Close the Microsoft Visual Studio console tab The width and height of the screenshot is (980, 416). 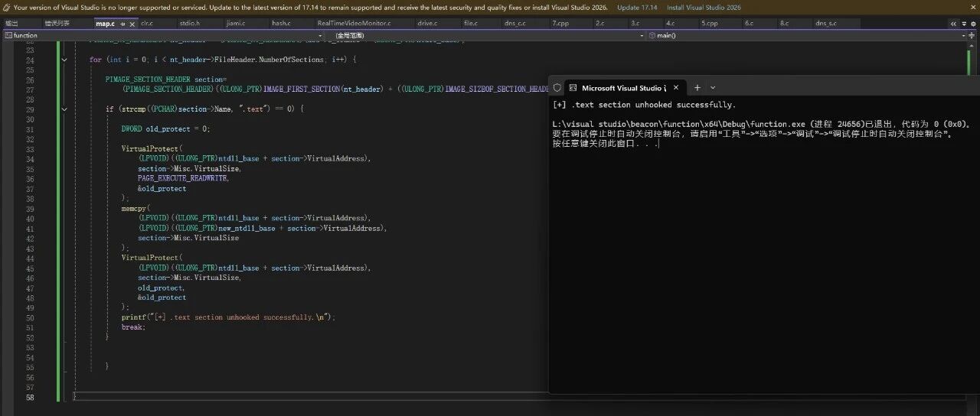(675, 88)
